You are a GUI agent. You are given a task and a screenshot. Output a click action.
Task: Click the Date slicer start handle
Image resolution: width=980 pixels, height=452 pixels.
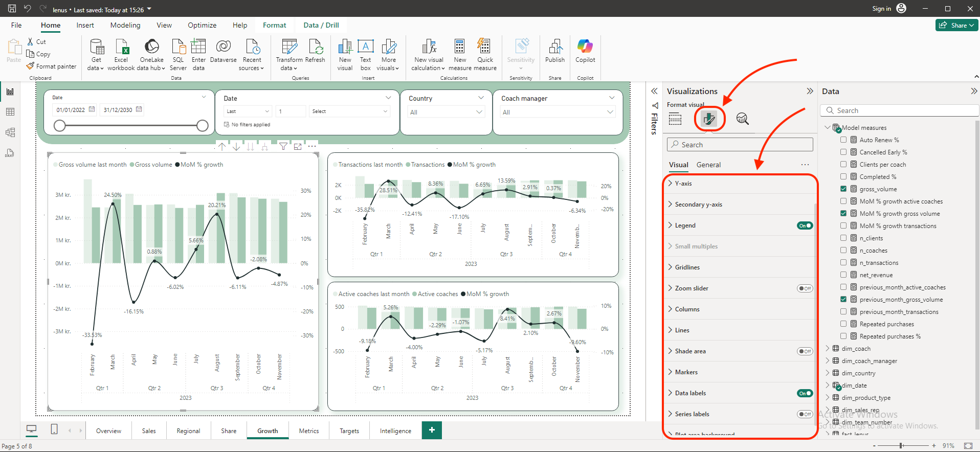[60, 125]
